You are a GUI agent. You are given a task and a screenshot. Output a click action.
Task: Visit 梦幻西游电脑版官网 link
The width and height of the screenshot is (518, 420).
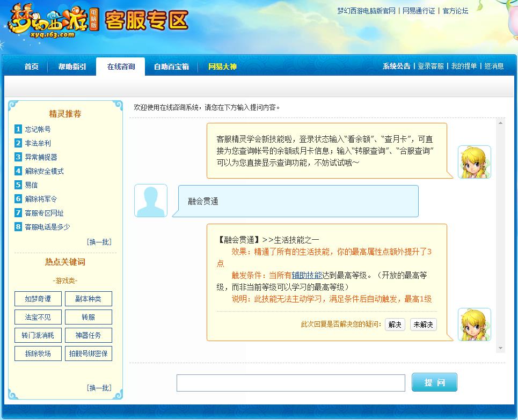click(x=367, y=11)
